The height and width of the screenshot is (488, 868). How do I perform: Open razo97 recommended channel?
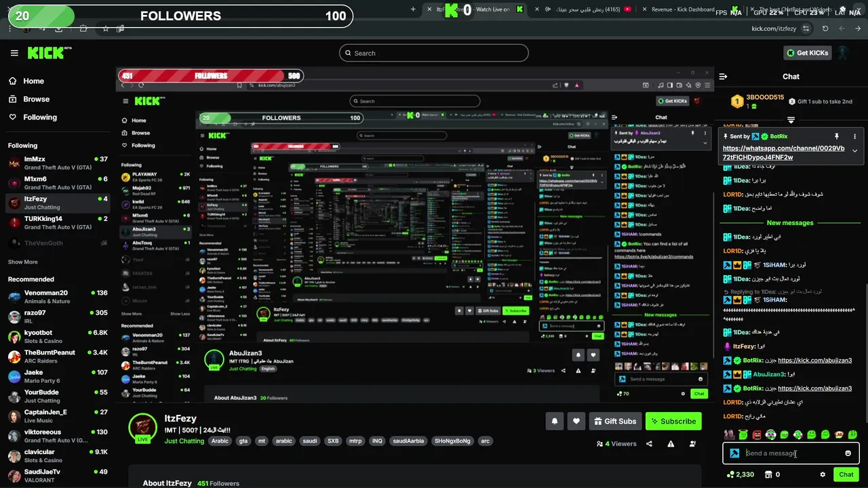pyautogui.click(x=58, y=317)
